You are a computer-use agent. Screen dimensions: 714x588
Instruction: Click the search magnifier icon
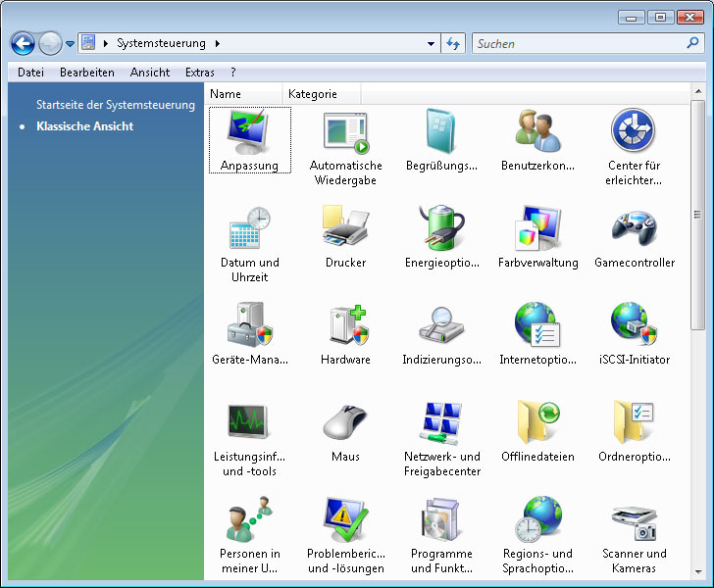tap(692, 43)
